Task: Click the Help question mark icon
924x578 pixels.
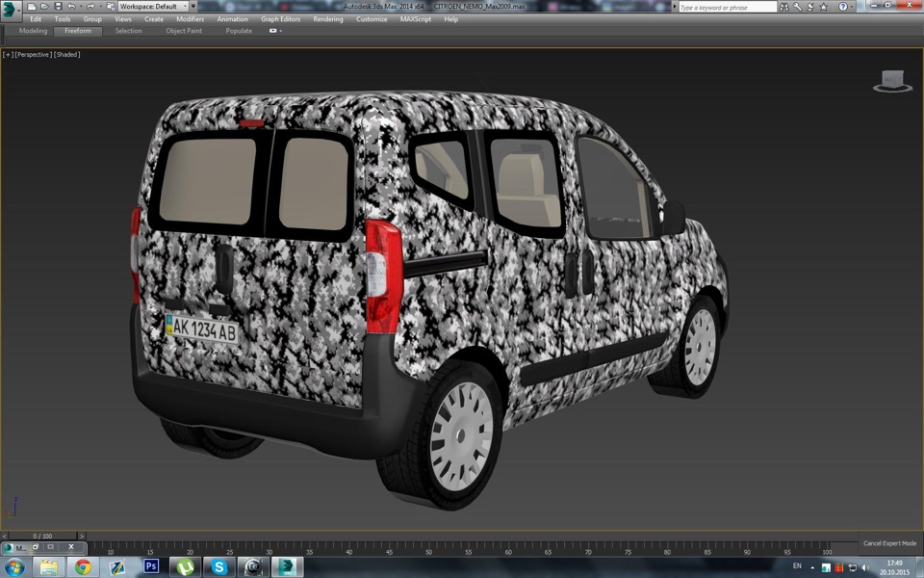Action: (843, 7)
